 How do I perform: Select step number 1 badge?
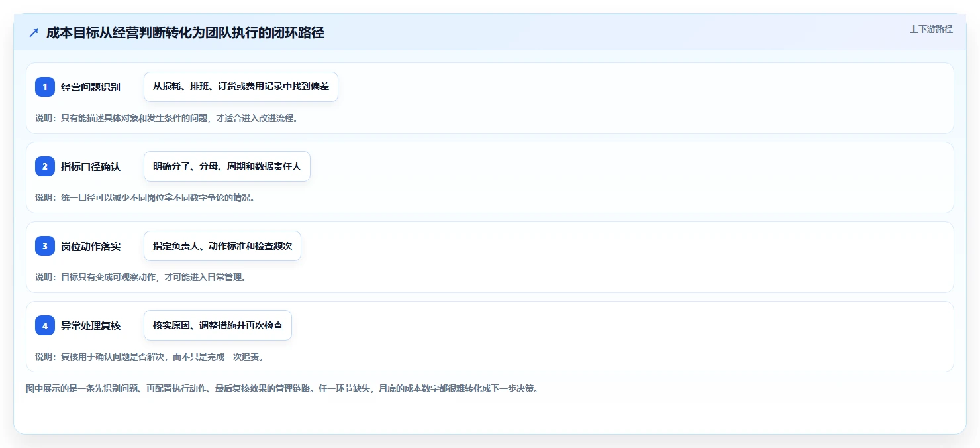pyautogui.click(x=45, y=87)
